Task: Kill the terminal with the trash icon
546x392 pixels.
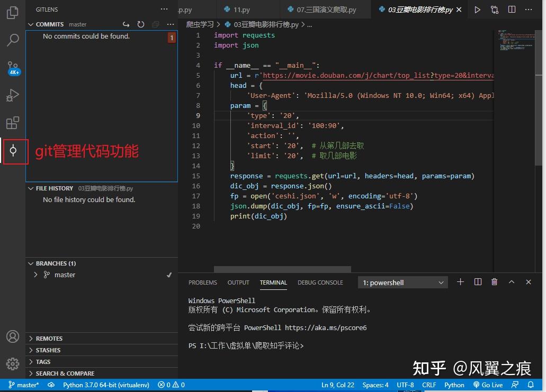Action: tap(494, 281)
